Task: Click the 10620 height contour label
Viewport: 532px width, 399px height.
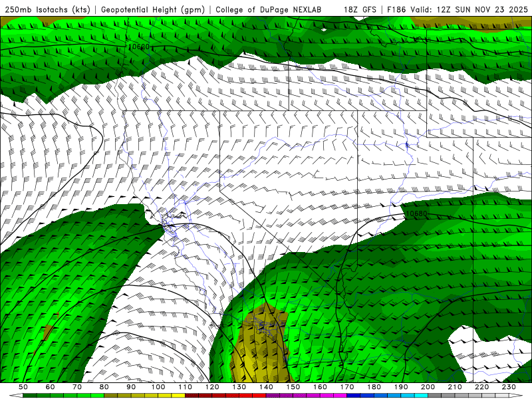Action: [x=138, y=47]
